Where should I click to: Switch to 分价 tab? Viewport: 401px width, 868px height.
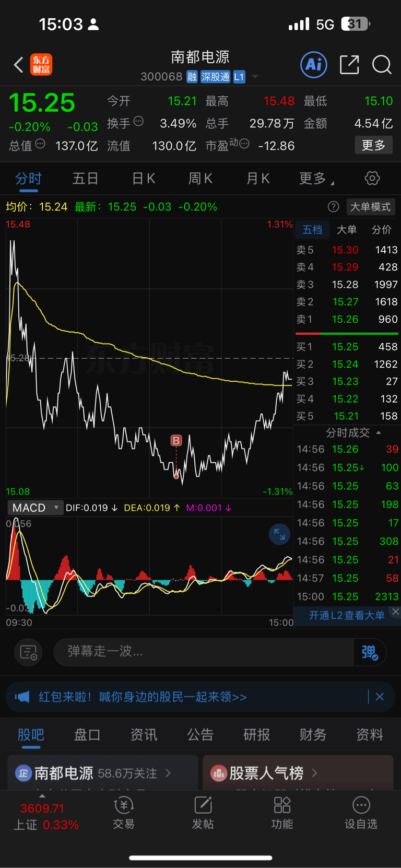[381, 230]
